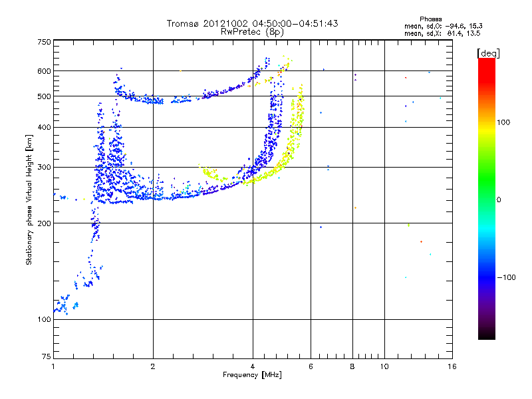Click the orange point near 8 MHz, 225 km
532x399 pixels.
tap(355, 207)
